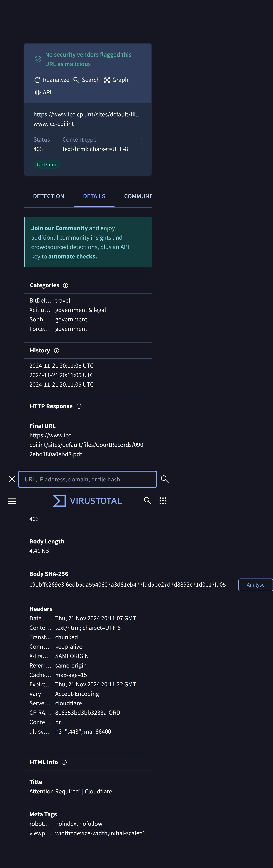Click the X-Frame SAMEORIGIN header value
This screenshot has width=273, height=868.
tap(72, 656)
